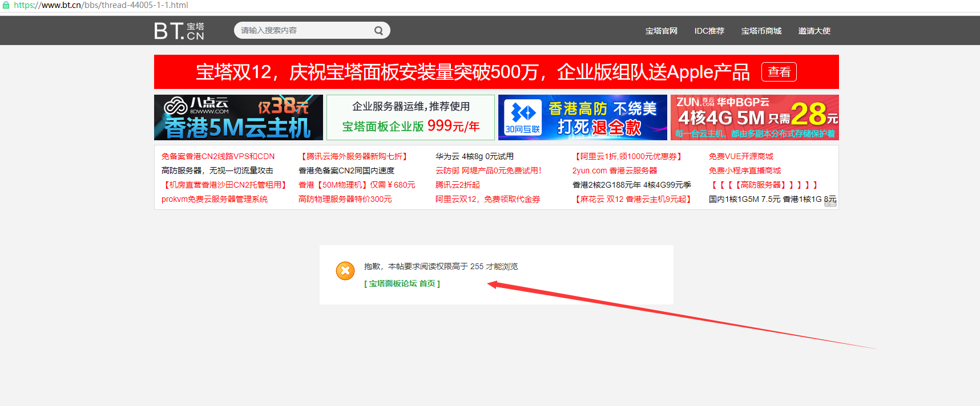980x406 pixels.
Task: Open link 腾讯云2折起
Action: (458, 185)
